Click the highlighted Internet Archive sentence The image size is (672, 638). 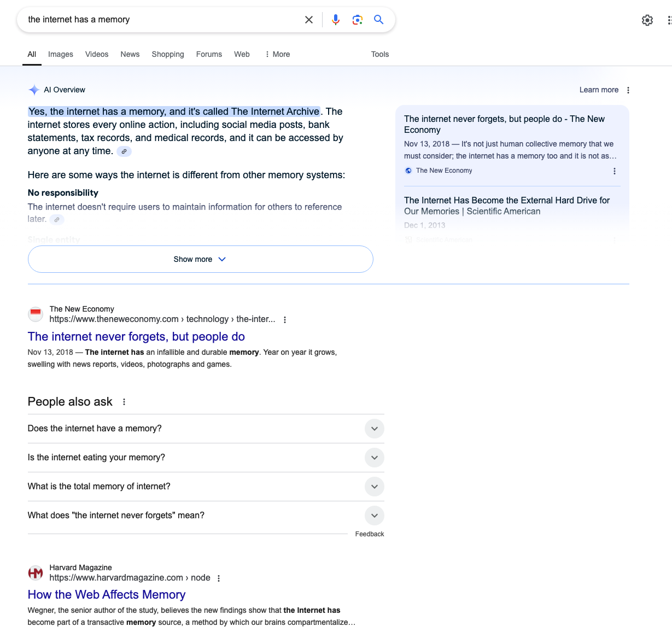[174, 112]
